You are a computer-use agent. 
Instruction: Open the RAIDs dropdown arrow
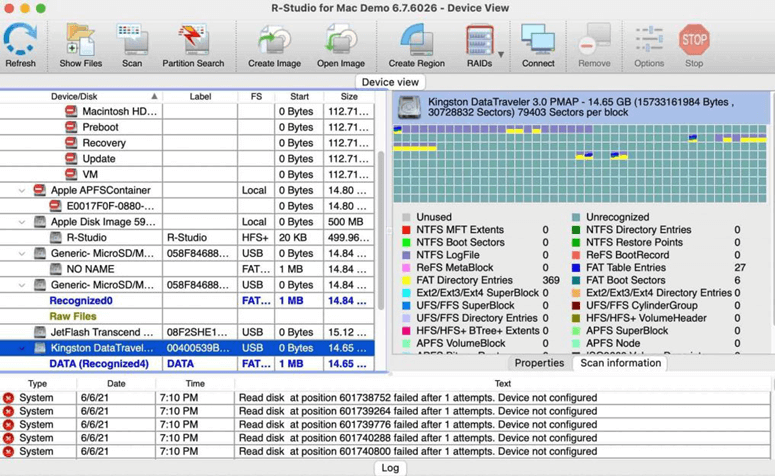click(x=501, y=54)
